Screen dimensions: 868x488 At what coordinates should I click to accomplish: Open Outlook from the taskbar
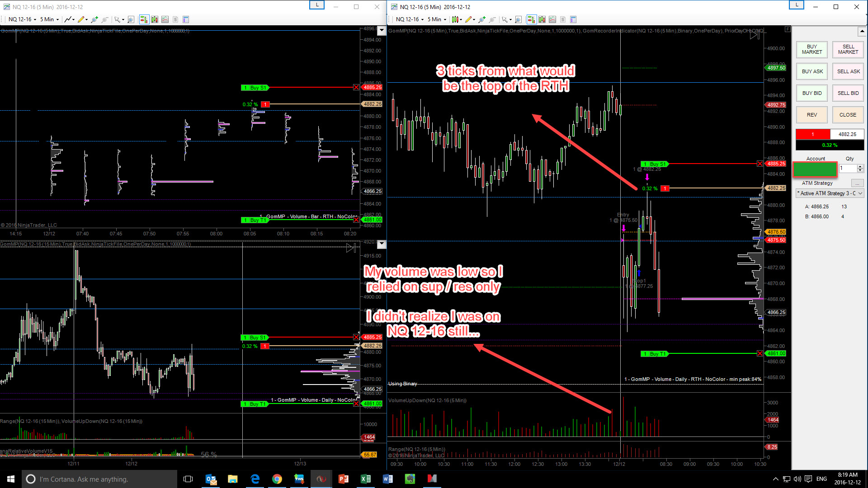[x=211, y=479]
